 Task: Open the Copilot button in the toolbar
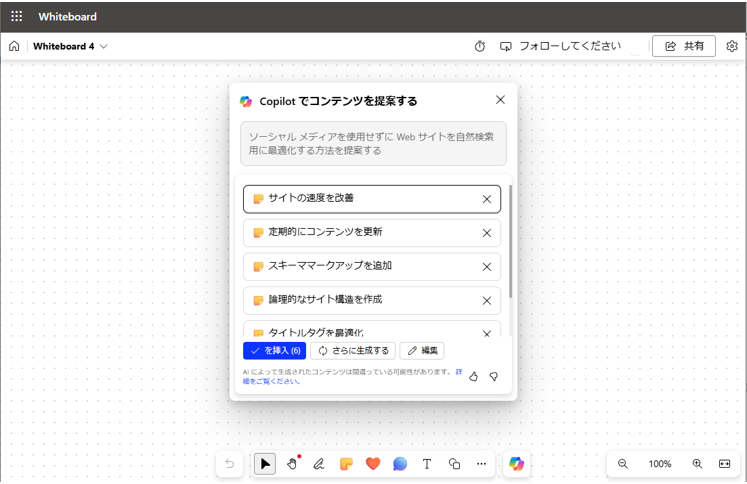point(516,464)
